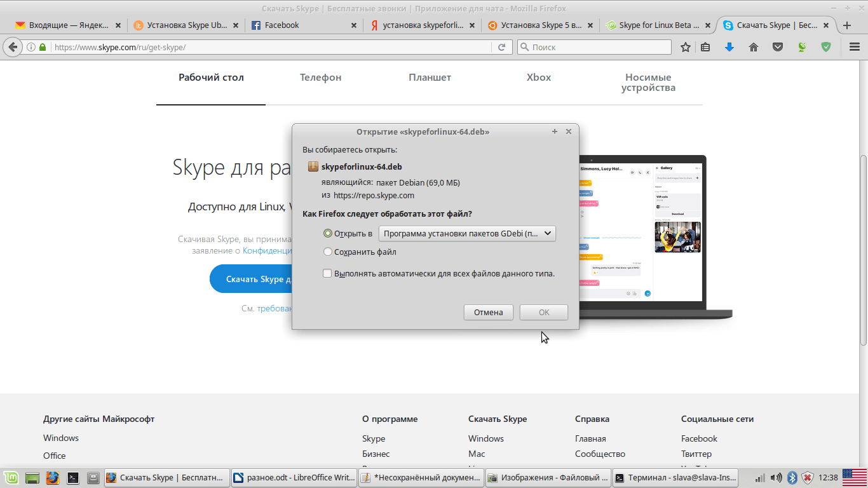Open the Linux Mint start menu
This screenshot has height=488, width=868.
11,477
